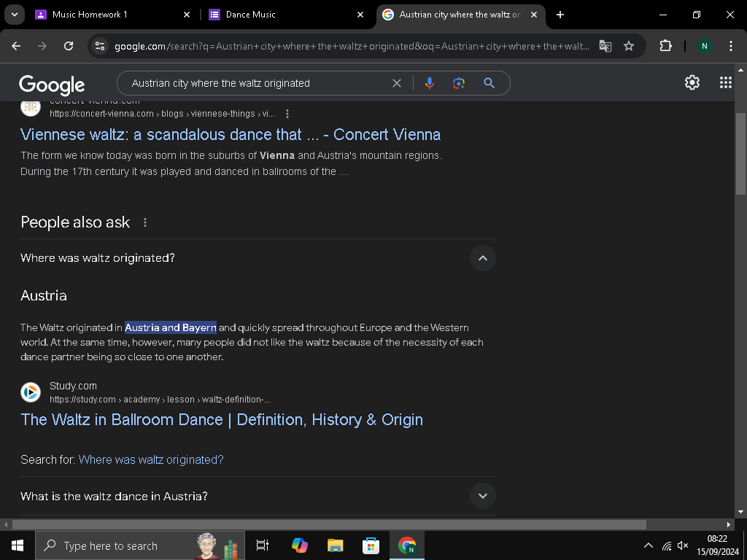This screenshot has width=747, height=560.
Task: Open the Chrome three-dot menu
Action: tap(730, 46)
